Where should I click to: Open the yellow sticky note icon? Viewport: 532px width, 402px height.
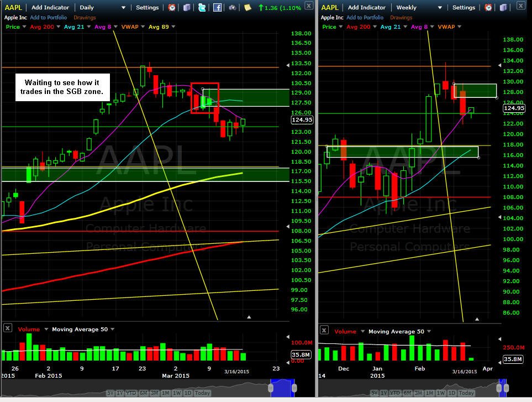click(247, 7)
